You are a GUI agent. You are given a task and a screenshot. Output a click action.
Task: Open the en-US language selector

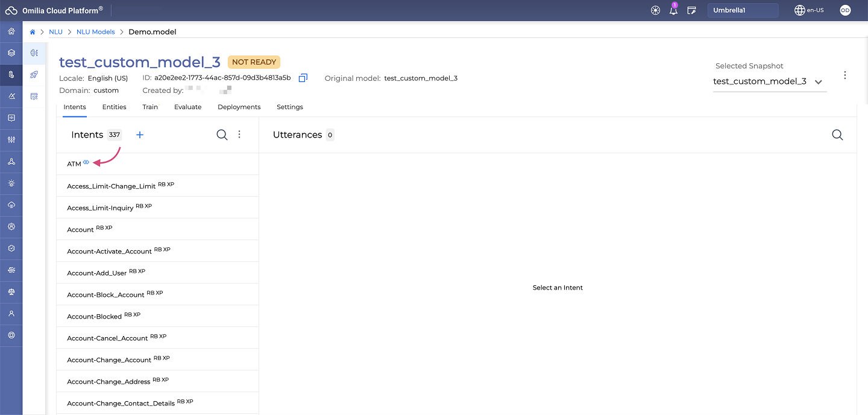(809, 10)
